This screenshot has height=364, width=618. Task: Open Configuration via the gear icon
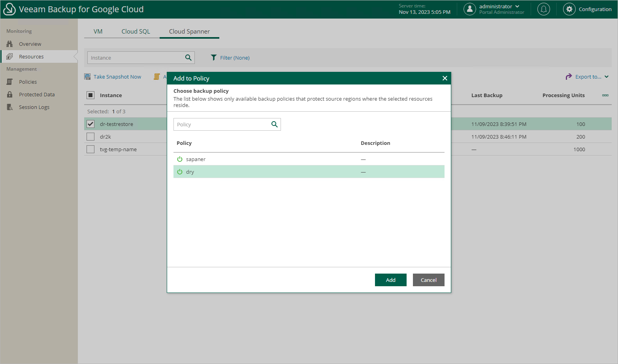569,9
